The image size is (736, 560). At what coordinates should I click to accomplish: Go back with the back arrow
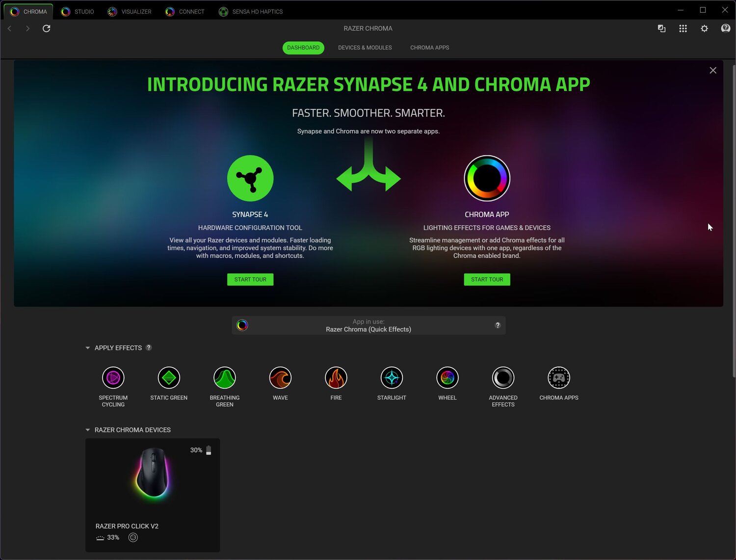(9, 28)
